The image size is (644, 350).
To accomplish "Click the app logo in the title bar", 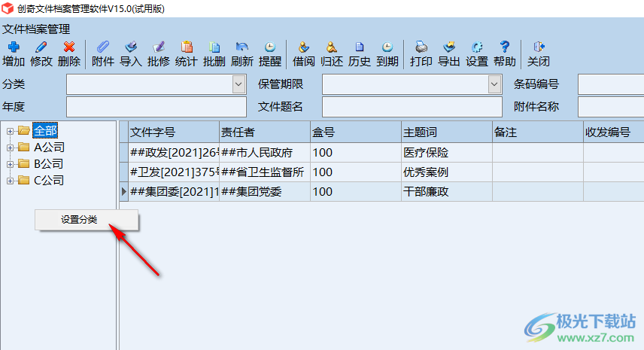I will (8, 8).
